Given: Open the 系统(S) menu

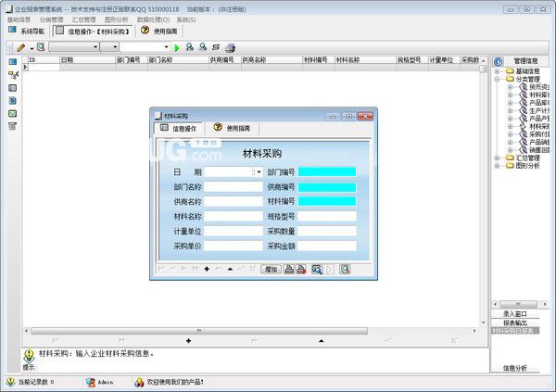Looking at the screenshot, I should [186, 19].
